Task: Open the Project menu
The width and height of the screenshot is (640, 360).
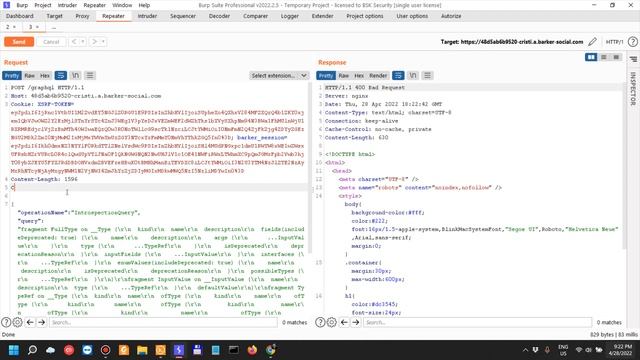Action: pos(43,5)
